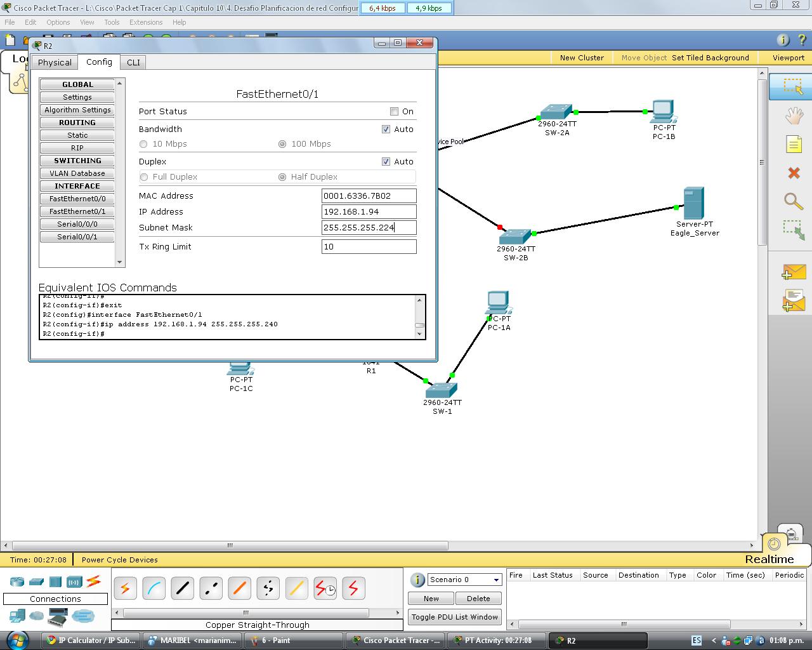Open the Options menu

tap(58, 22)
